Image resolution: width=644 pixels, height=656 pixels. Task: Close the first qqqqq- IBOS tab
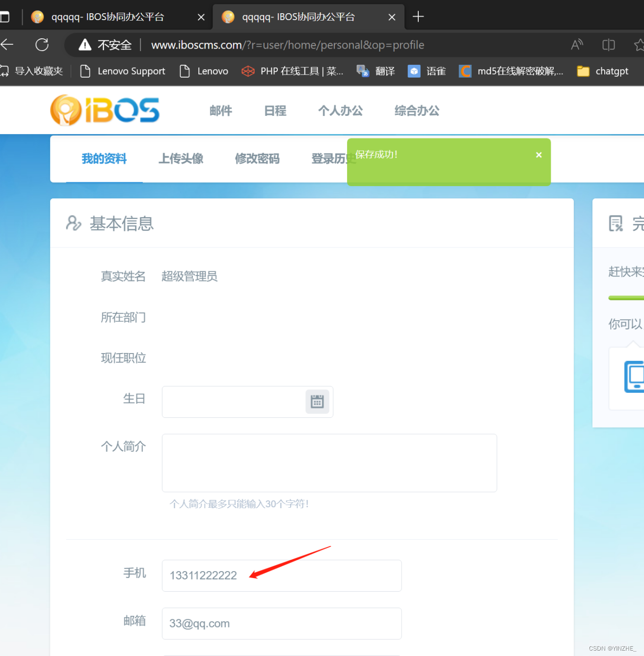click(x=201, y=17)
